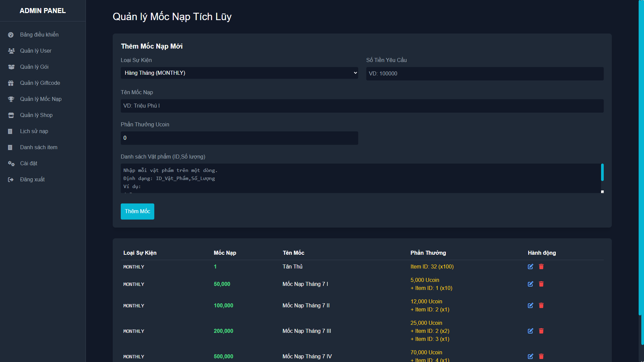Screen dimensions: 644x362
Task: Go to Danh sách item page
Action: pos(39,147)
